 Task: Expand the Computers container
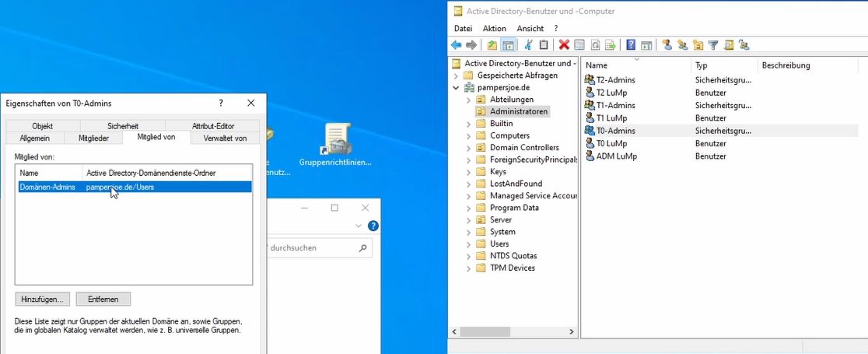(x=468, y=135)
